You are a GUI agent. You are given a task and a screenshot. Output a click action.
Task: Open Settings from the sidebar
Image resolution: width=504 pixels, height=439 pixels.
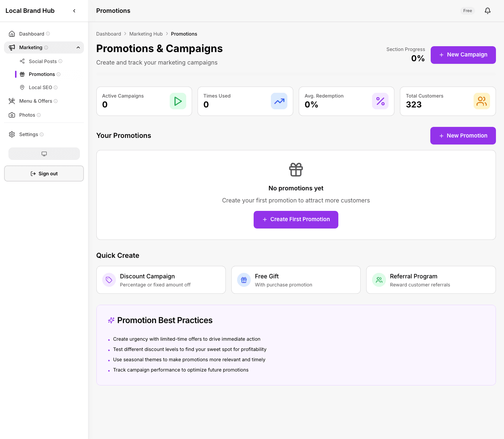pos(29,135)
